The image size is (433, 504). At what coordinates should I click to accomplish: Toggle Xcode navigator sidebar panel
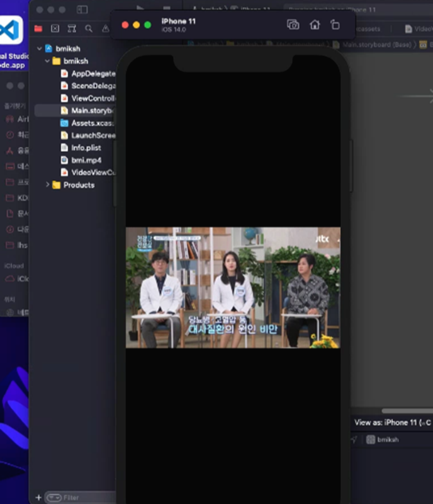click(x=82, y=9)
